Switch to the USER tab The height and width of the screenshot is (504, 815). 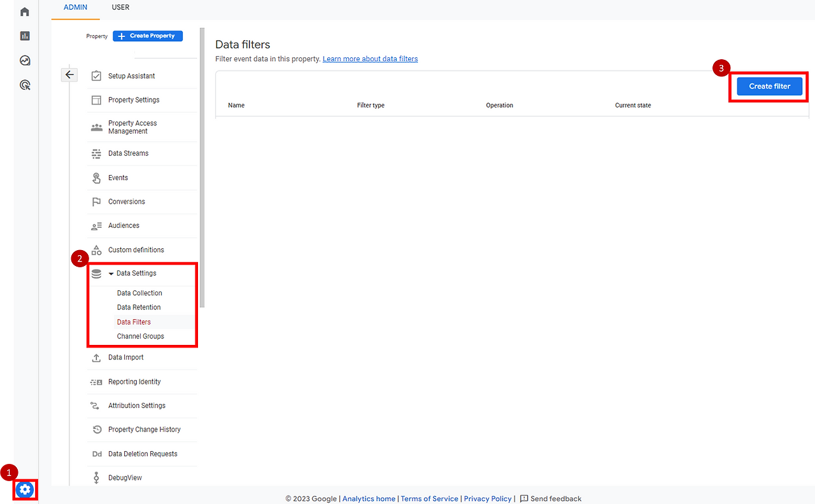pyautogui.click(x=120, y=8)
